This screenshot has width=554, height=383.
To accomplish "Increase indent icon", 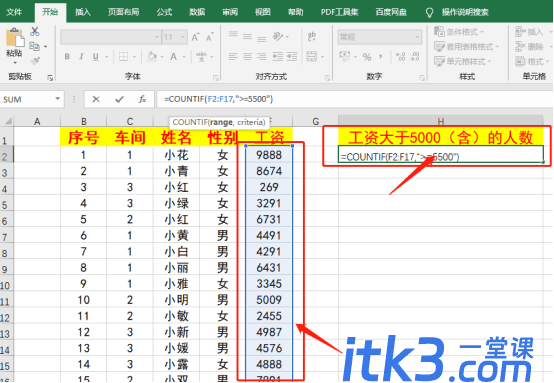I will (x=292, y=57).
